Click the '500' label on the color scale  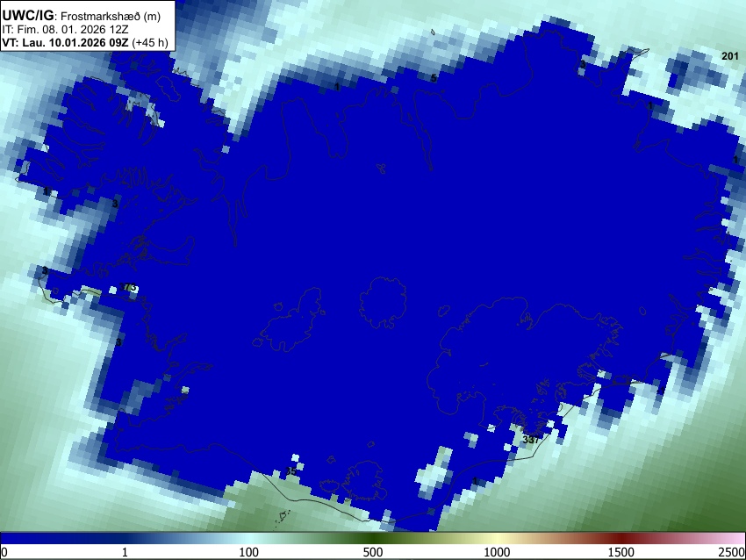(372, 552)
